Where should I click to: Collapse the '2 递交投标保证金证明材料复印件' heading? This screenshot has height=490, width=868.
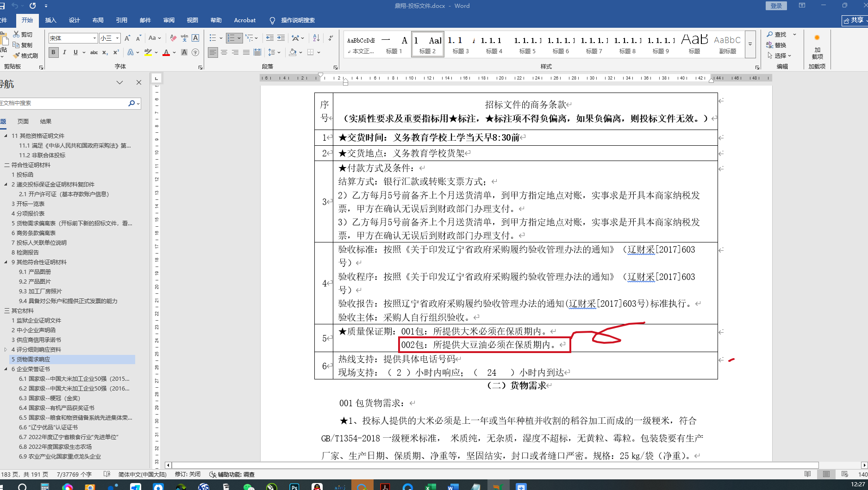click(6, 184)
